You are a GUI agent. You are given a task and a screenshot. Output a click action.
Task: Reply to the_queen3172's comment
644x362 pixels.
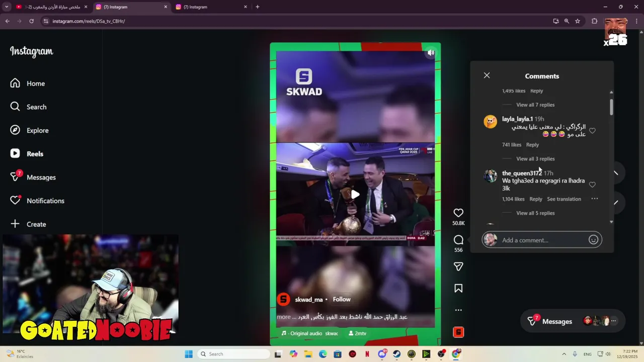pyautogui.click(x=536, y=199)
